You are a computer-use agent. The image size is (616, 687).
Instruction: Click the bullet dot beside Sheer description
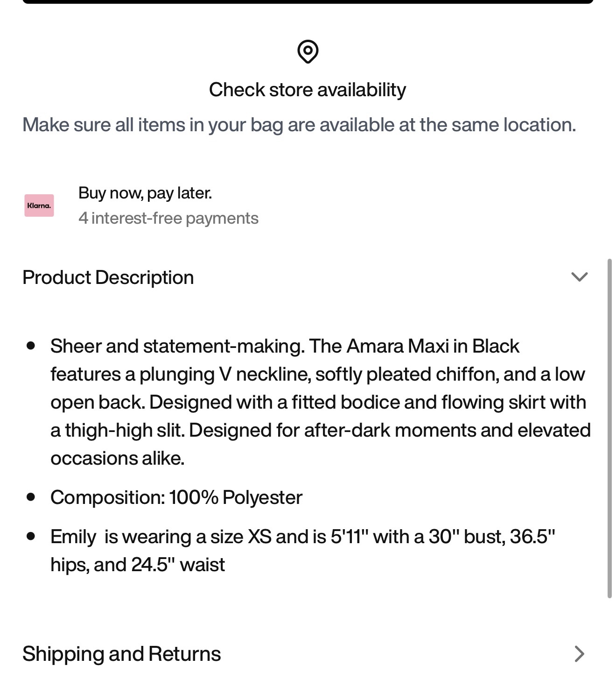(x=31, y=346)
